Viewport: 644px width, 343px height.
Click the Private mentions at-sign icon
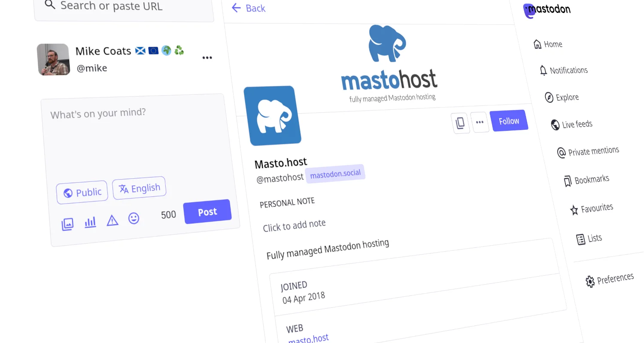pos(561,153)
